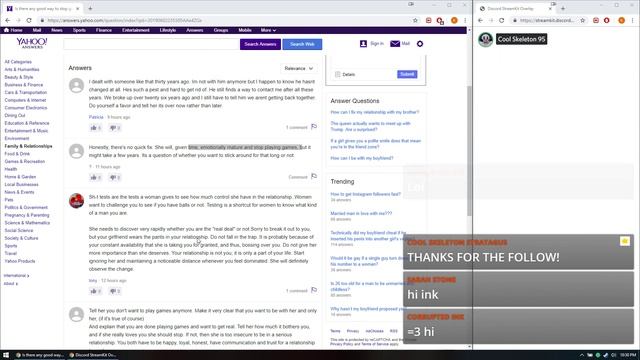Open Groups in Yahoo top navbar
The height and width of the screenshot is (360, 640).
[221, 30]
